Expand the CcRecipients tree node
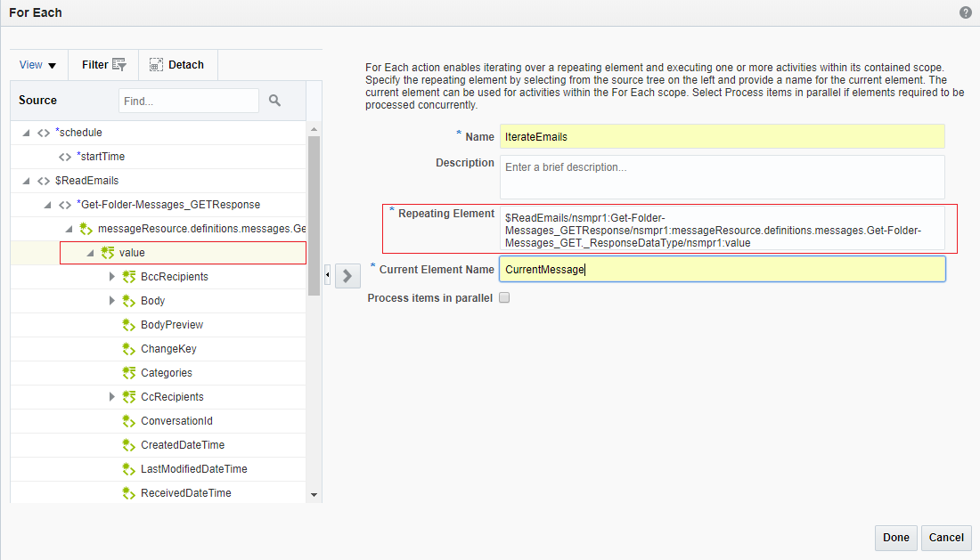This screenshot has height=560, width=980. [112, 397]
